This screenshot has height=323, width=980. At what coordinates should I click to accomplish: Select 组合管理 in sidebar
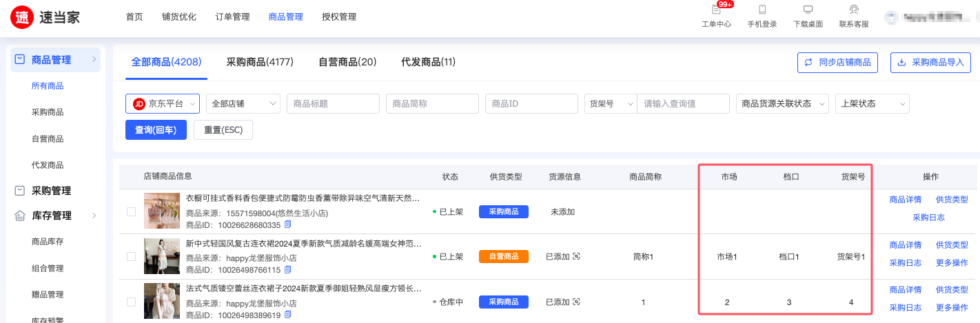[48, 269]
